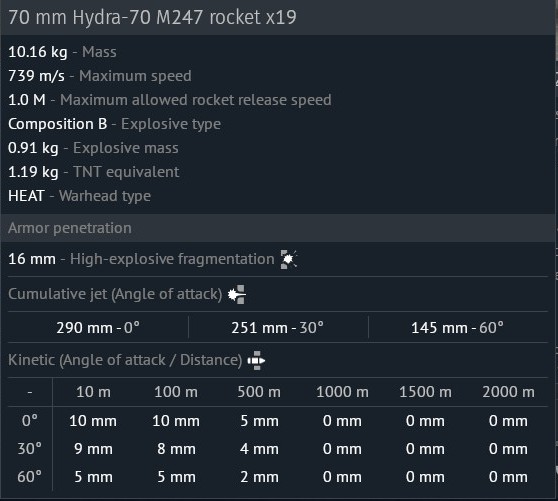
Task: Click the '1500 m' column header
Action: pyautogui.click(x=425, y=392)
